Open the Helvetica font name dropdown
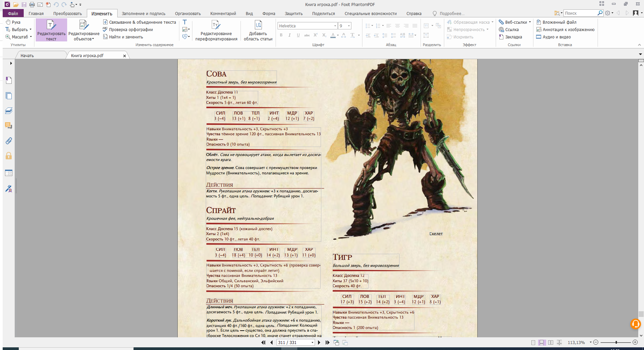The height and width of the screenshot is (350, 644). (335, 26)
